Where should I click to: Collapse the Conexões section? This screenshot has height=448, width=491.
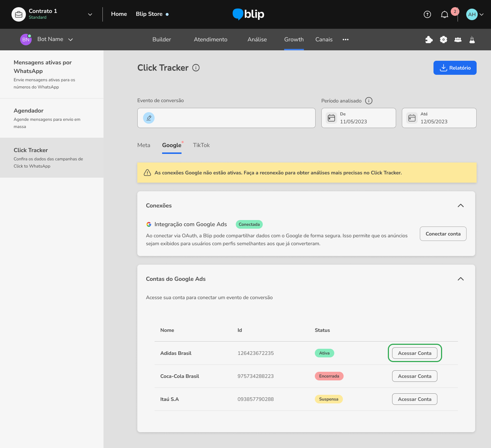coord(460,206)
